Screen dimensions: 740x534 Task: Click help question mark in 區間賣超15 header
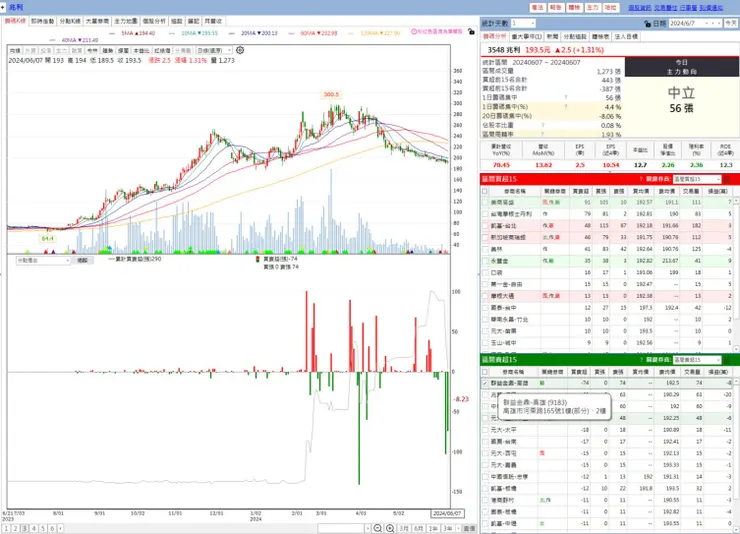pyautogui.click(x=641, y=359)
